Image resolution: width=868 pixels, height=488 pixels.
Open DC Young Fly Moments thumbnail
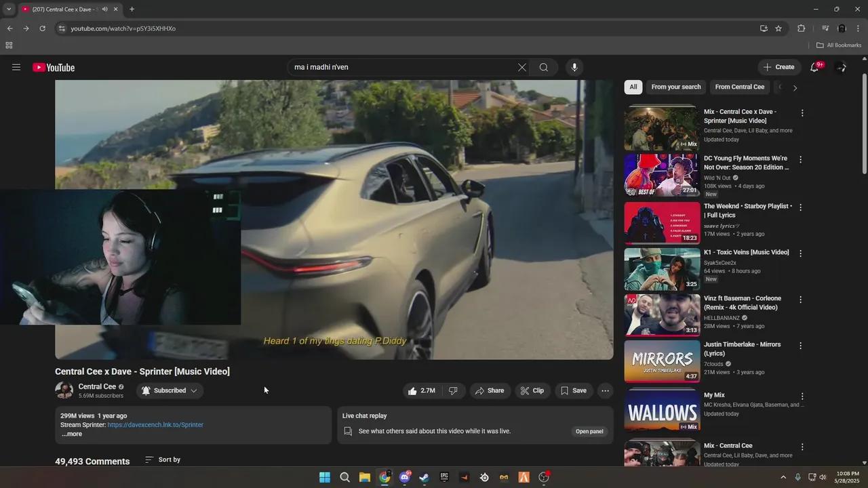[x=662, y=175]
